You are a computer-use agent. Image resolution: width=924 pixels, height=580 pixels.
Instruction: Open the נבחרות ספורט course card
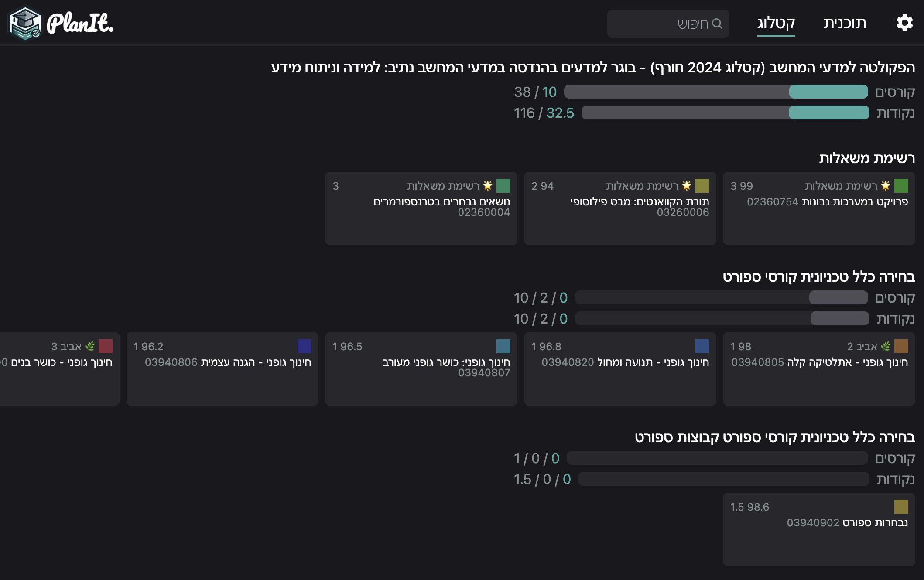click(x=819, y=529)
